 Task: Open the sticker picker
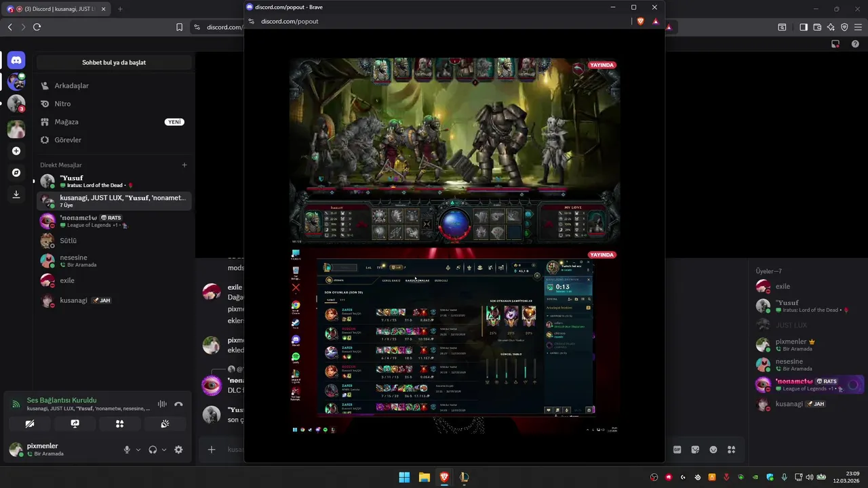point(695,449)
